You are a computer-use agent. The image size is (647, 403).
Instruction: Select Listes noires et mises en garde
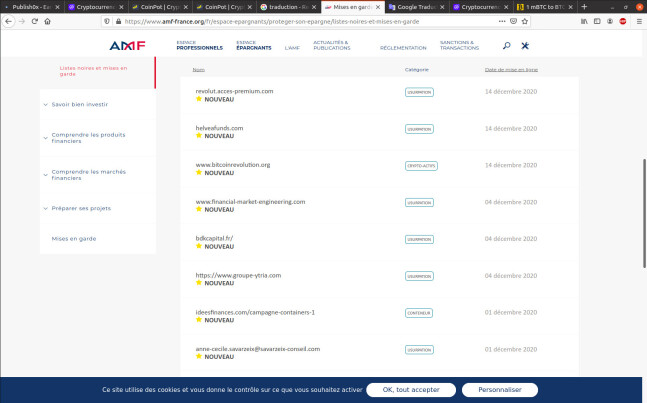[x=93, y=71]
